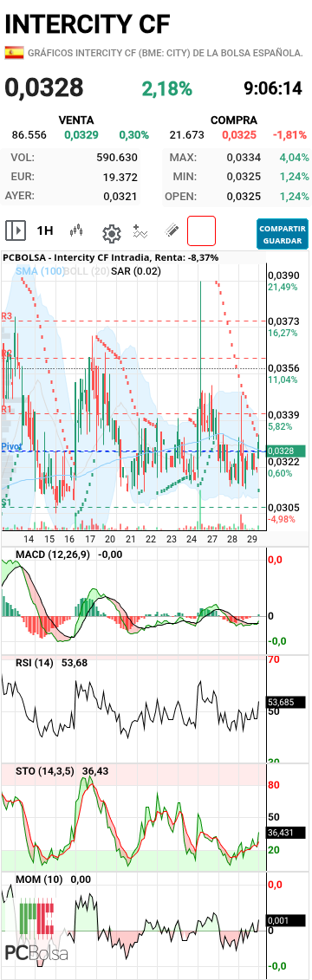Open the add indicator icon

pos(140,231)
